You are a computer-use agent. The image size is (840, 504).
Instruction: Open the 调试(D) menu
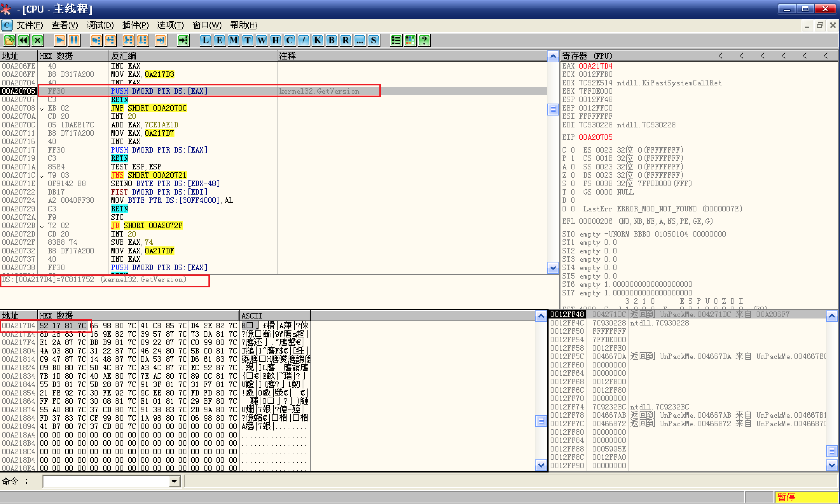[100, 25]
